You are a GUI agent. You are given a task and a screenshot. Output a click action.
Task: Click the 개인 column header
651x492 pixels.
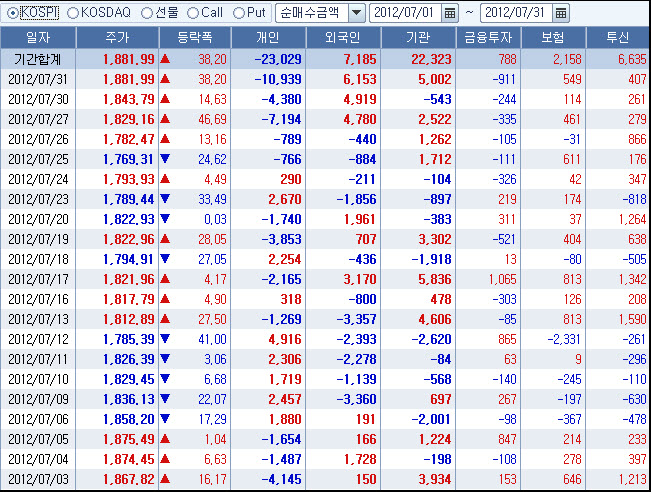[268, 38]
